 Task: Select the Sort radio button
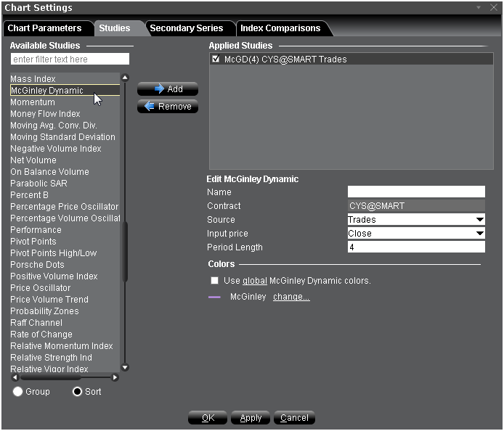tap(78, 392)
